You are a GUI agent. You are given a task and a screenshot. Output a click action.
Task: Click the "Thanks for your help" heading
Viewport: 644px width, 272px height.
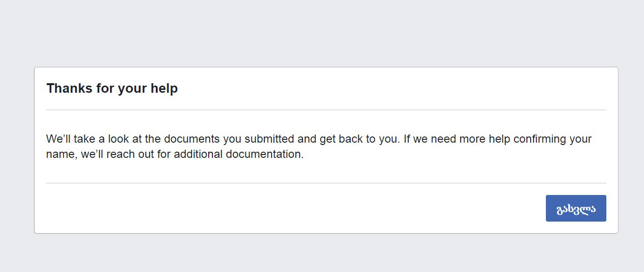(x=112, y=88)
